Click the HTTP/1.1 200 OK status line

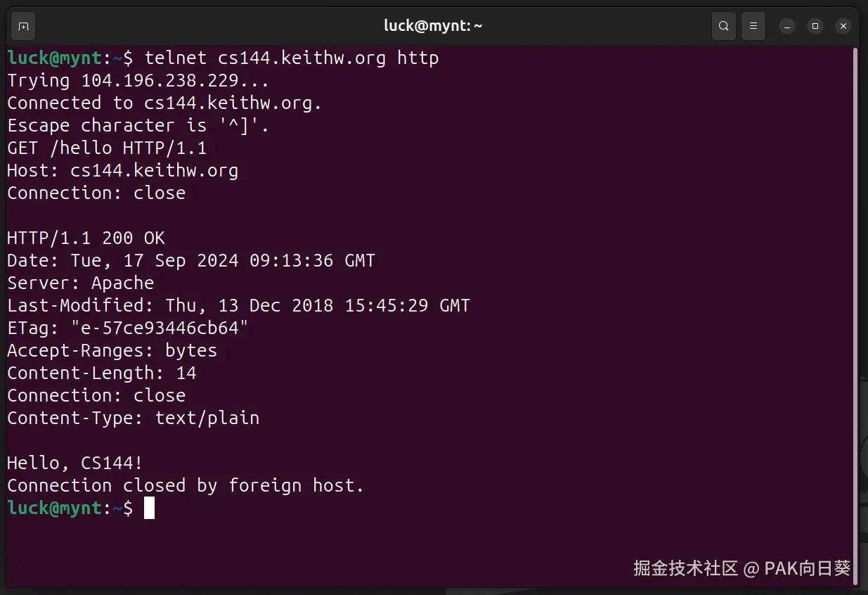pos(86,238)
